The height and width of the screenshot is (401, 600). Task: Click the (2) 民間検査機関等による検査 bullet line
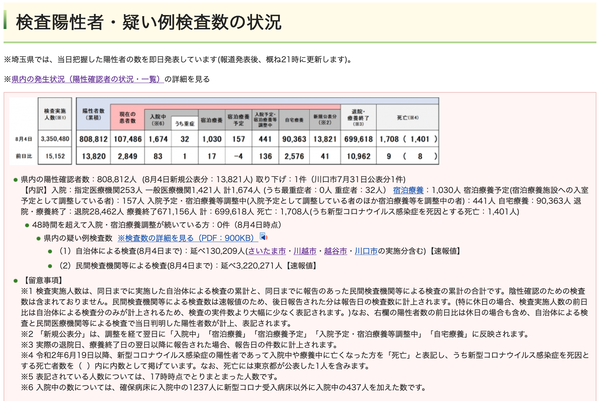(188, 266)
